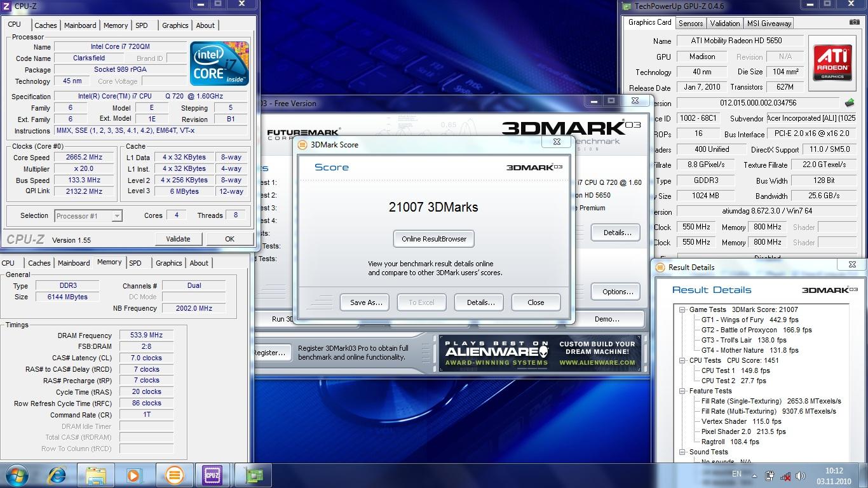This screenshot has height=488, width=868.
Task: Open the Mainboard tab in upper CPU-Z
Action: [x=80, y=25]
